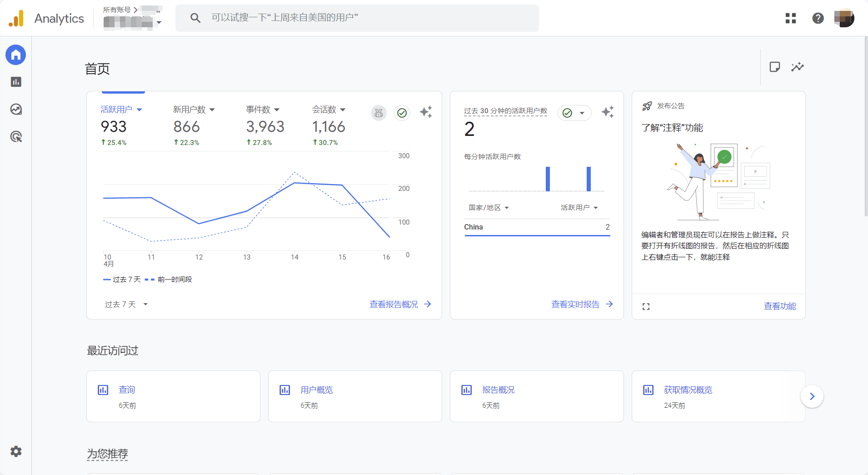
Task: Open the Help icon
Action: click(818, 18)
